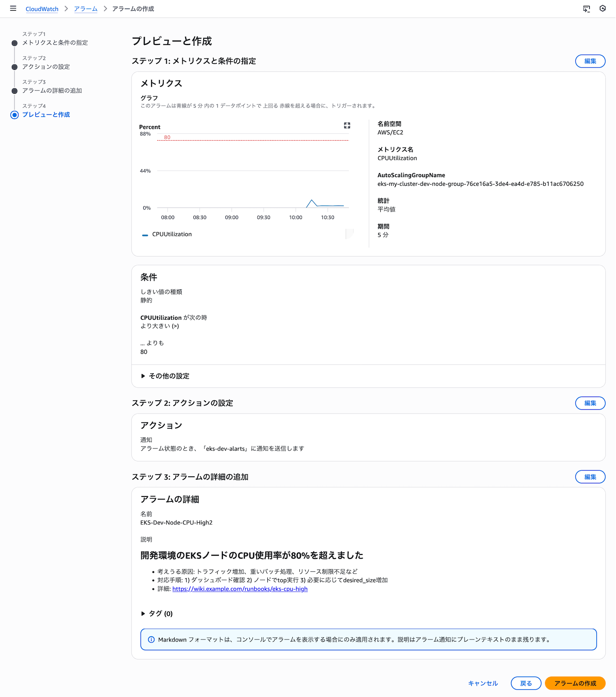Open the wiki runbook eks-cpu-high link
Screen dimensions: 616x697
click(x=240, y=589)
